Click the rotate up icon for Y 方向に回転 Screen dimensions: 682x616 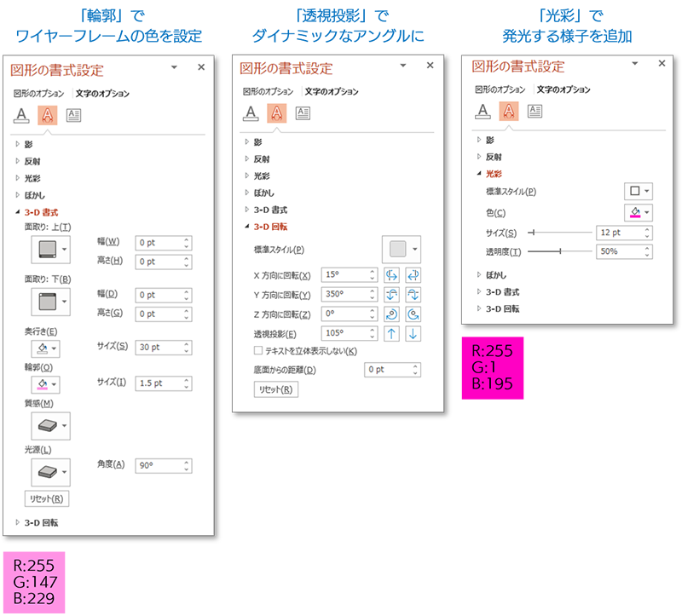pos(393,295)
